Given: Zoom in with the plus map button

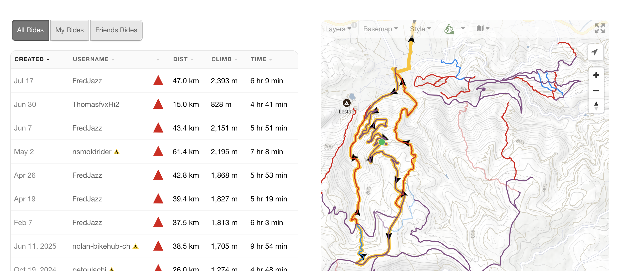Looking at the screenshot, I should [596, 75].
